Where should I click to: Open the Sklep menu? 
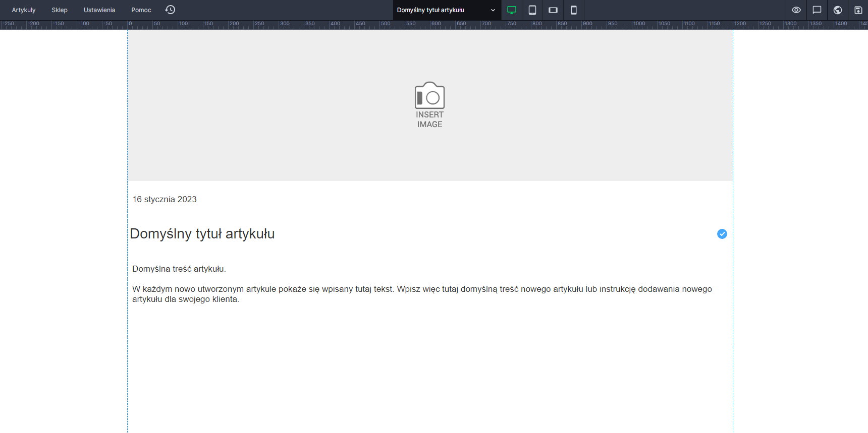[60, 10]
